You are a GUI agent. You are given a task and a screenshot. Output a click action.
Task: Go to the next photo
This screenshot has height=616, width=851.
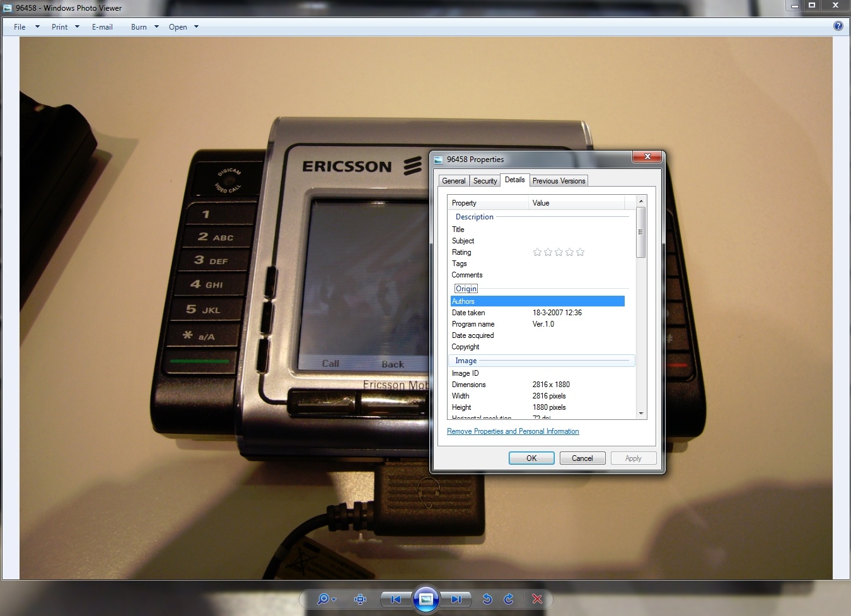click(x=456, y=599)
